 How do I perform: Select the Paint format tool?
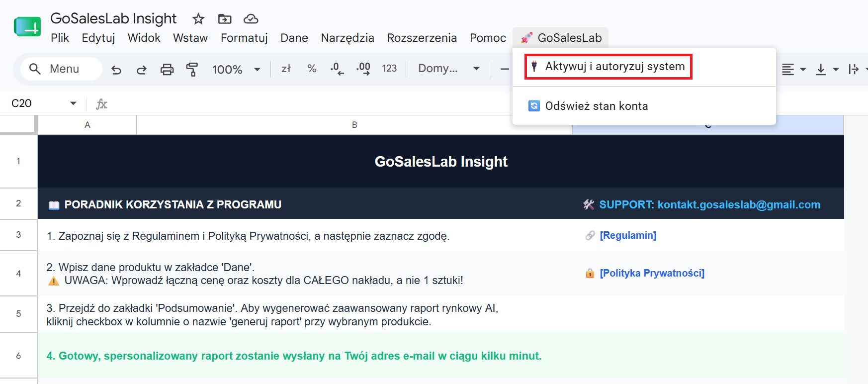point(192,69)
